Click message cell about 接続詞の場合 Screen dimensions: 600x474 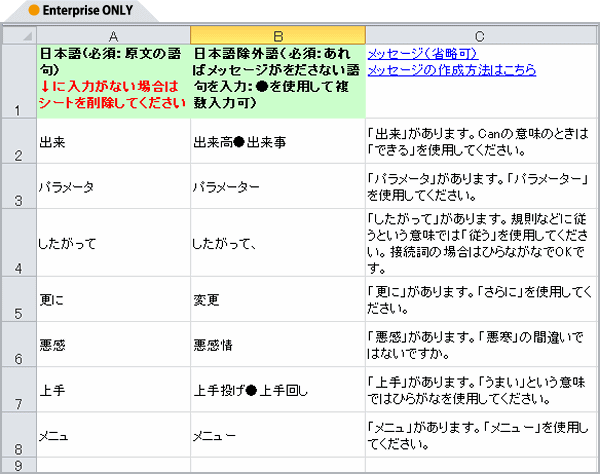coord(481,243)
